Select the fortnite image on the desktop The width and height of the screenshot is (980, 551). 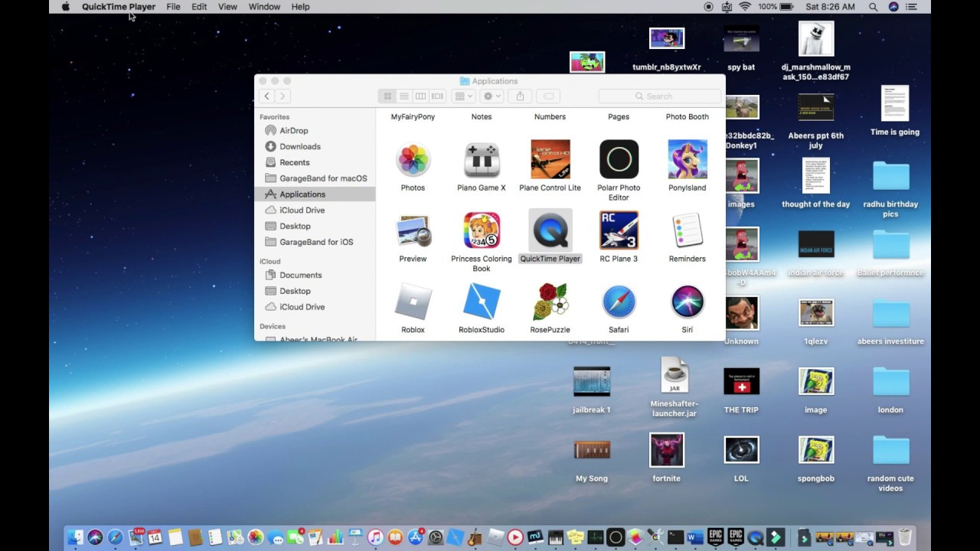click(666, 450)
